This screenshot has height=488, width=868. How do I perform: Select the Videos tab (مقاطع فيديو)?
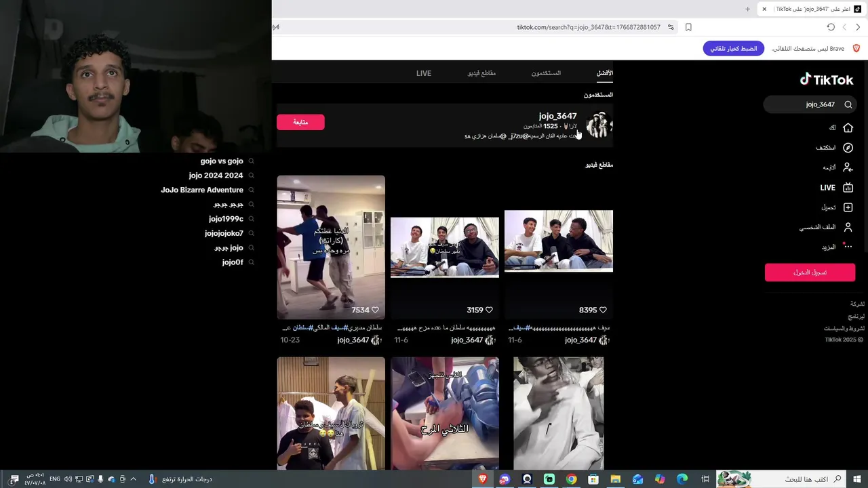(481, 73)
